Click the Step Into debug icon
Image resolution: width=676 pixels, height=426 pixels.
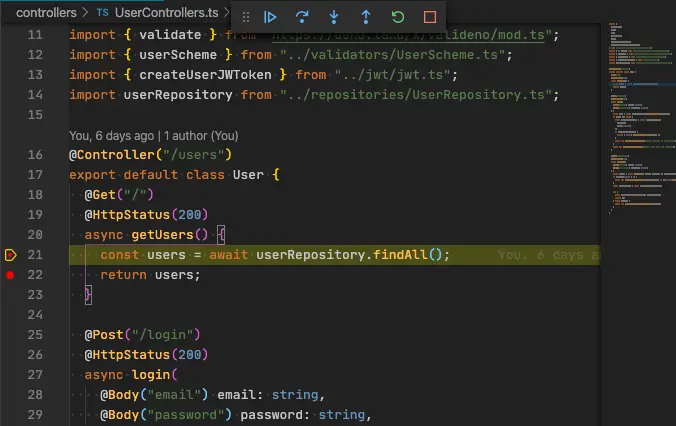[334, 17]
